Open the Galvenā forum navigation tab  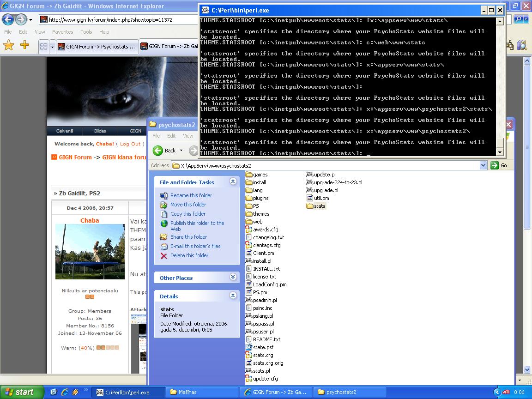(65, 131)
